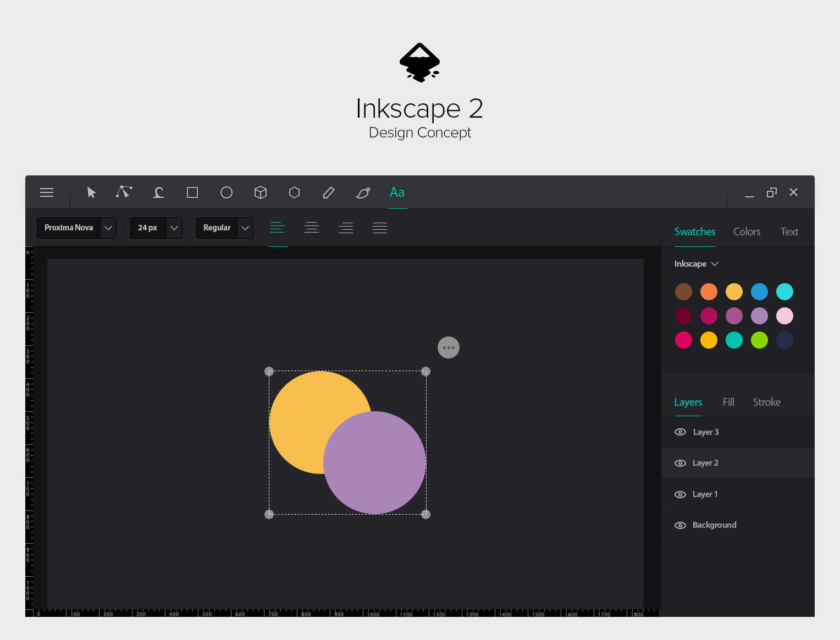Pick the mauve purple swatch
840x640 pixels.
pos(734,316)
